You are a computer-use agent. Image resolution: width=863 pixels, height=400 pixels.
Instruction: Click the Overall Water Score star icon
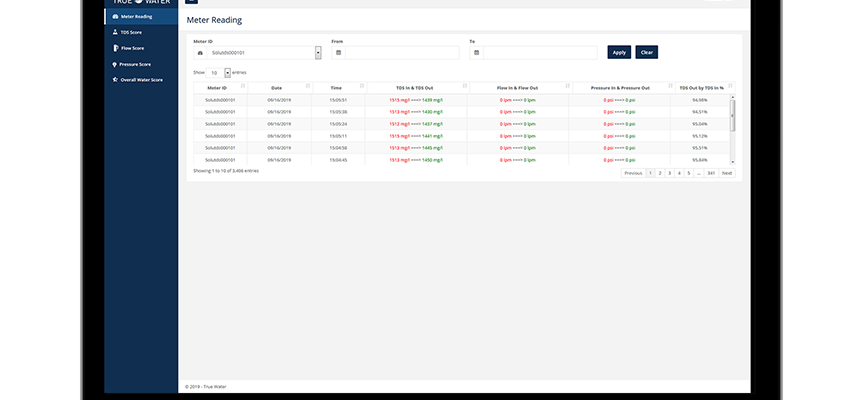(115, 80)
